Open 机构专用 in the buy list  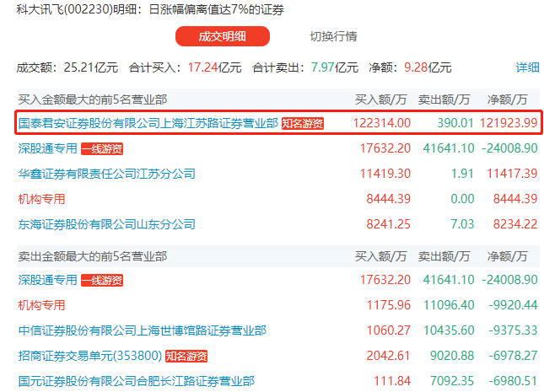41,199
